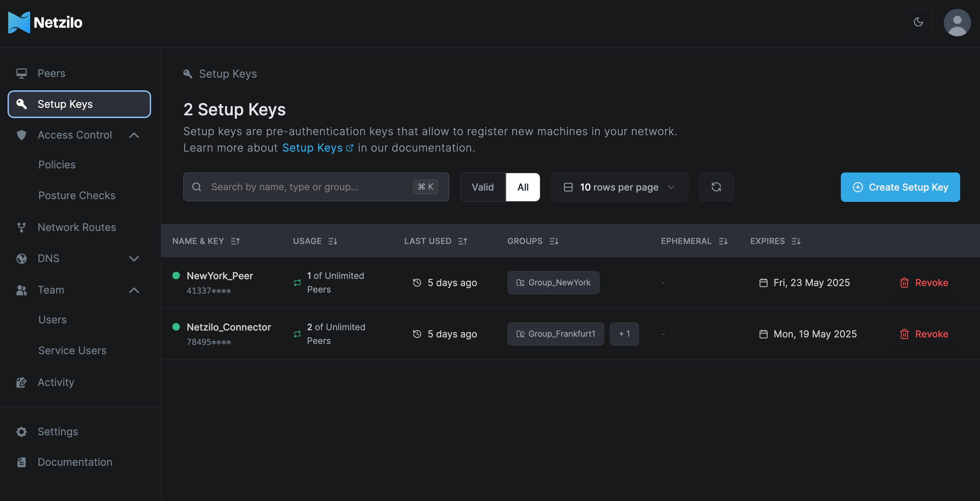Screen dimensions: 980x501
Task: Select the All filter
Action: [x=523, y=187]
